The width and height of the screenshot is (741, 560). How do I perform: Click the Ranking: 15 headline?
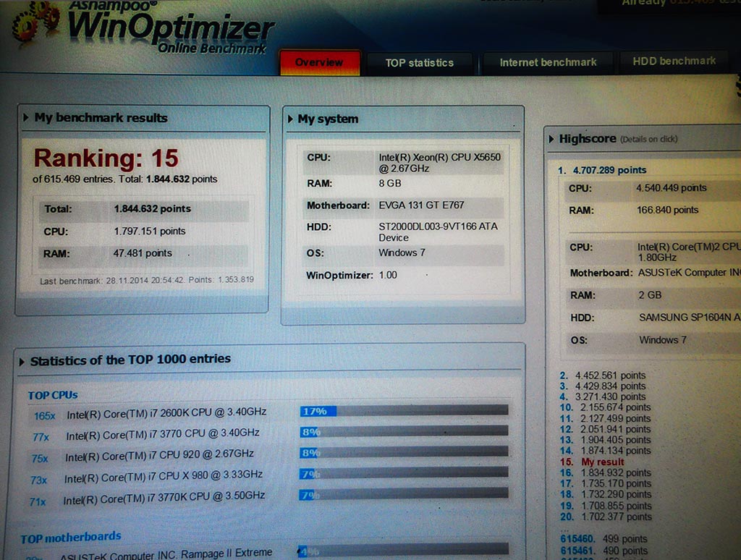pyautogui.click(x=106, y=158)
